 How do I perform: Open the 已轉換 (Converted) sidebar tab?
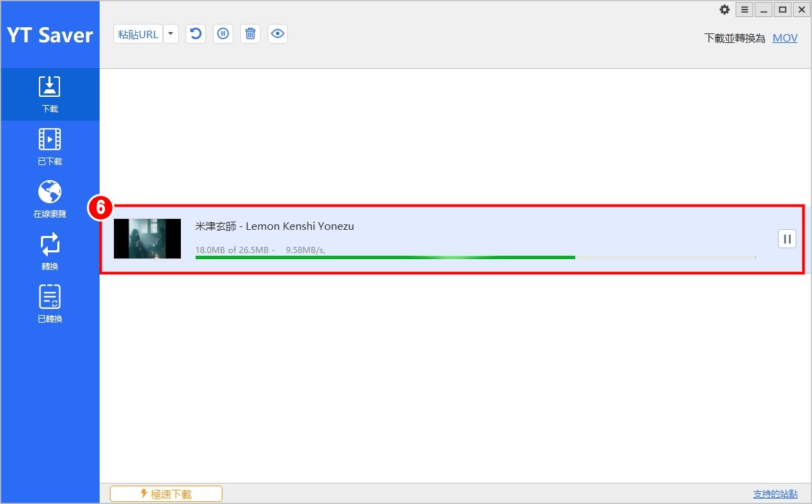pos(50,304)
